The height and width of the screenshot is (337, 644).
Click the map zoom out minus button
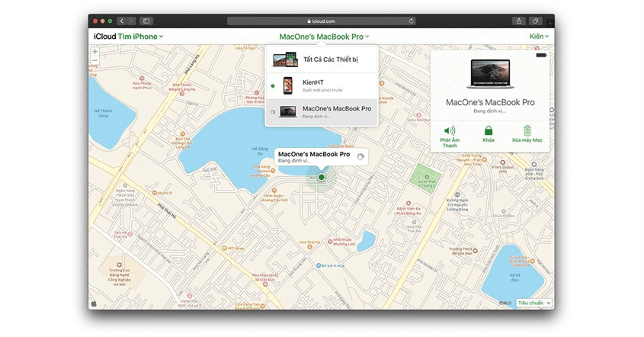pos(95,60)
